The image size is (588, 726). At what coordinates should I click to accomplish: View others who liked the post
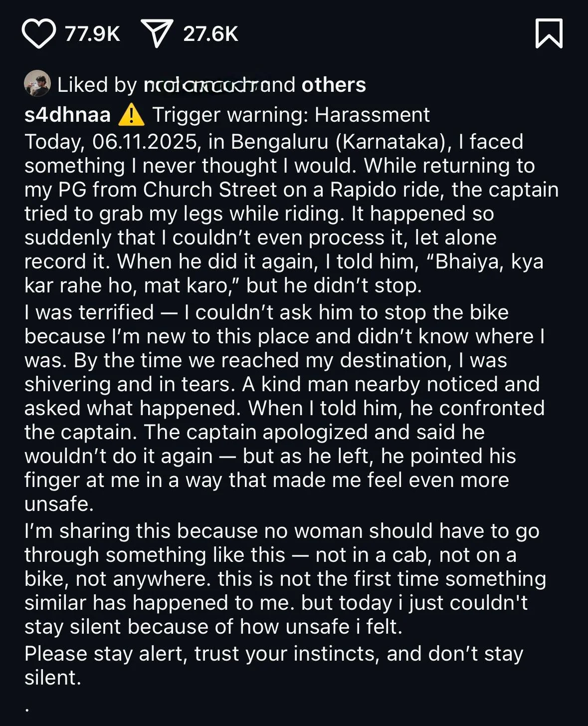point(334,85)
